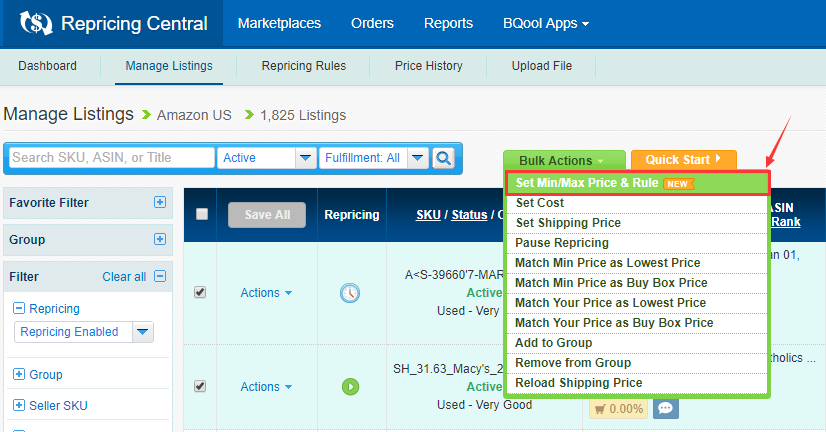Select Pause Repricing option
The image size is (826, 432).
(637, 243)
